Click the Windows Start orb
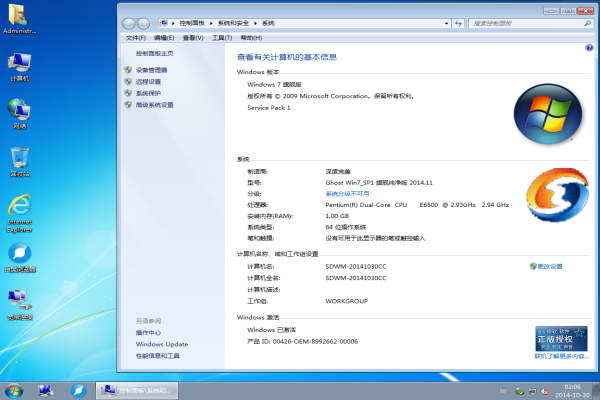The image size is (600, 400). tap(14, 391)
